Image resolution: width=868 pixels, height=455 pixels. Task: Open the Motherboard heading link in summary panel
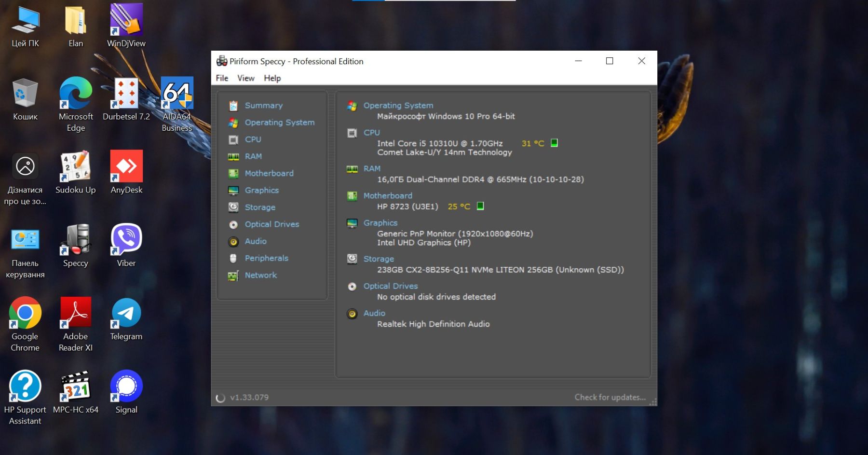(388, 195)
